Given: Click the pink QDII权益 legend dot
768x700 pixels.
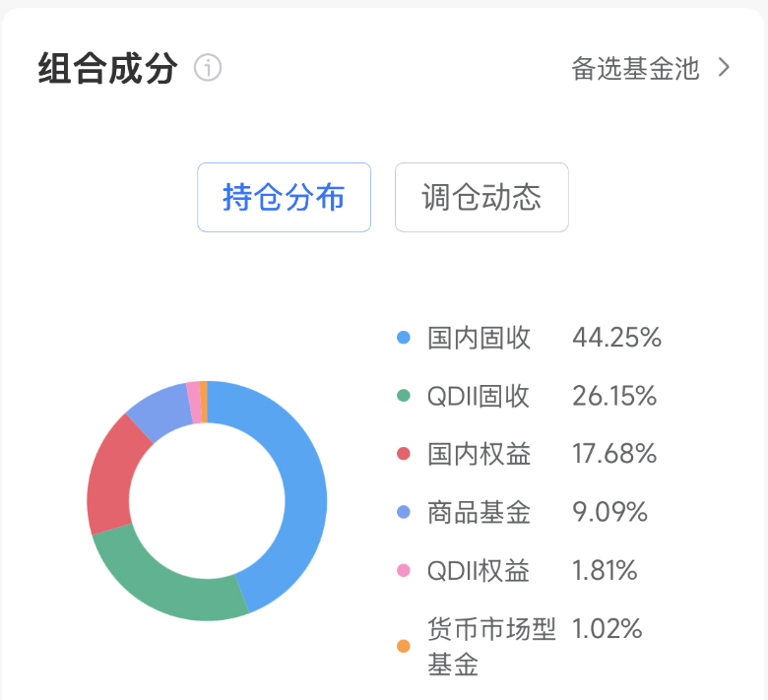Looking at the screenshot, I should click(x=403, y=570).
